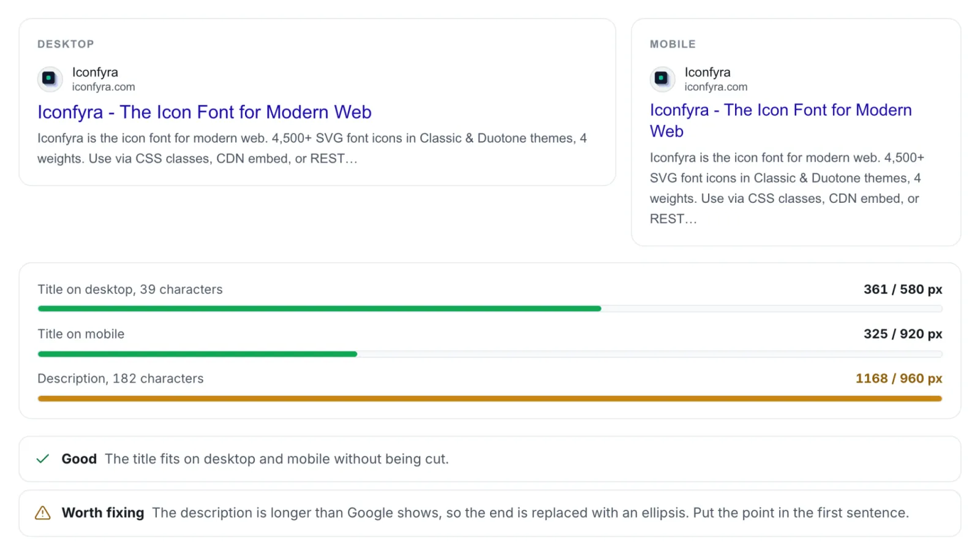The width and height of the screenshot is (980, 555).
Task: Click the 'Worth fixing' status label
Action: [103, 513]
